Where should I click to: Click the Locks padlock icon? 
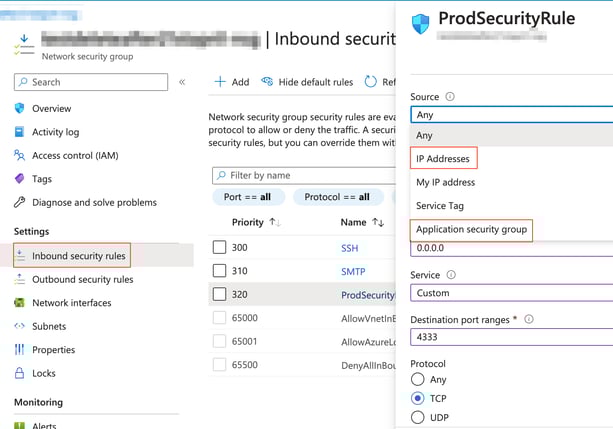click(20, 373)
